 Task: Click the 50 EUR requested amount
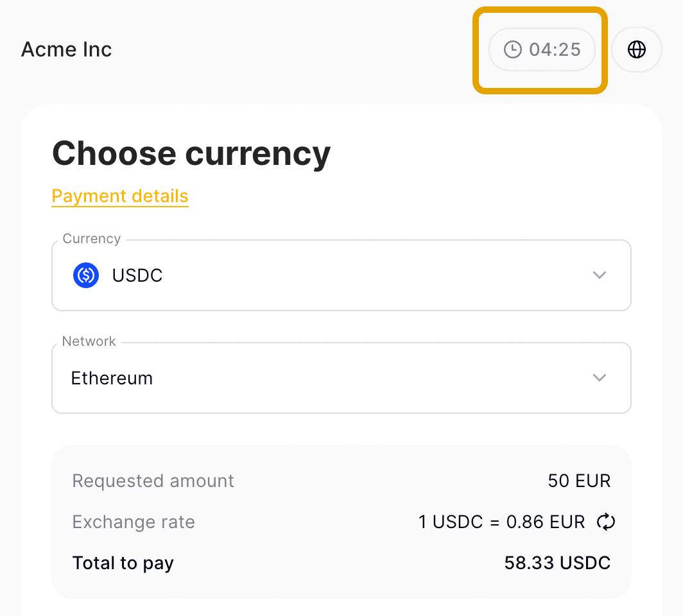(x=579, y=481)
